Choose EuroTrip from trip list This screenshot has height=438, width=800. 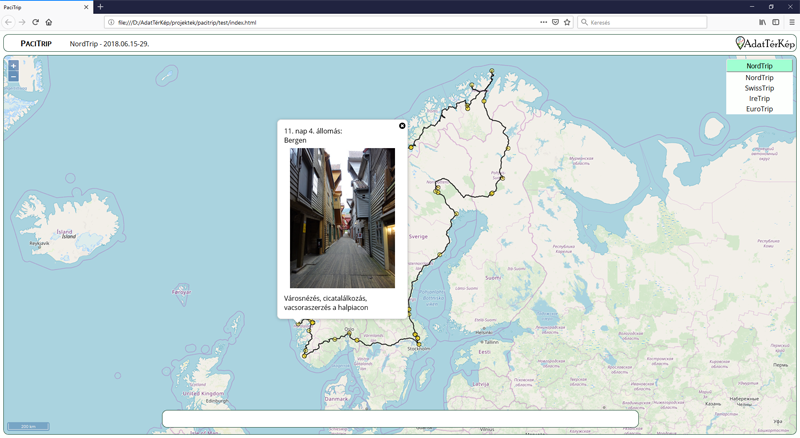759,109
